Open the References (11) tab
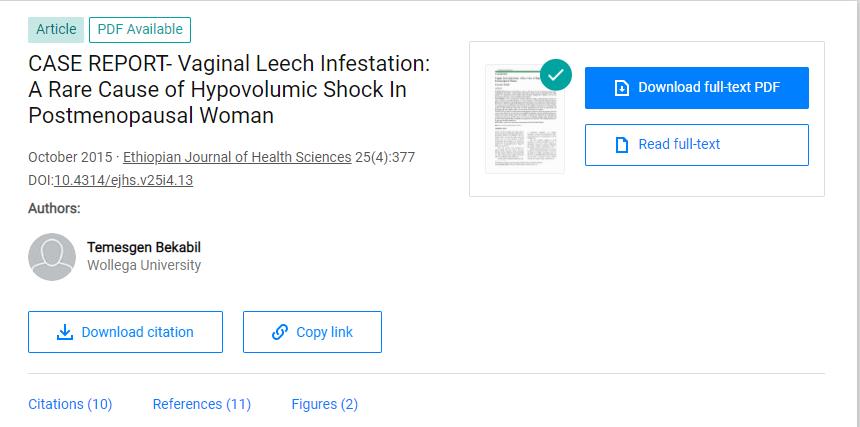This screenshot has height=427, width=860. coord(201,404)
